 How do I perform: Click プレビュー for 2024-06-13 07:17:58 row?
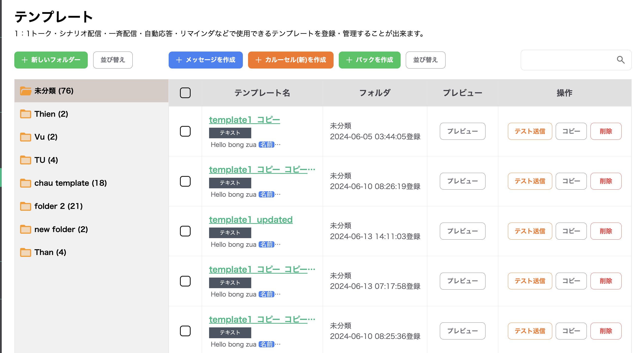click(463, 281)
